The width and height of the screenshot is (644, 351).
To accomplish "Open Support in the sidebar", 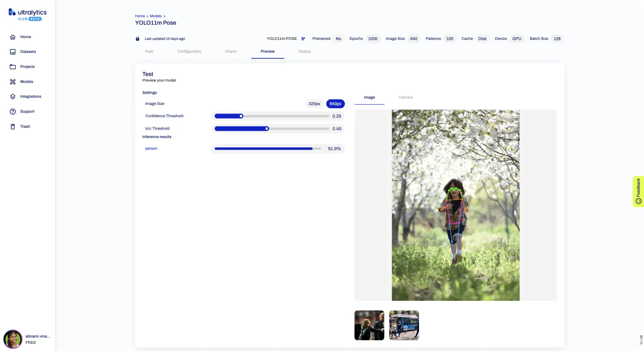I will pyautogui.click(x=27, y=112).
